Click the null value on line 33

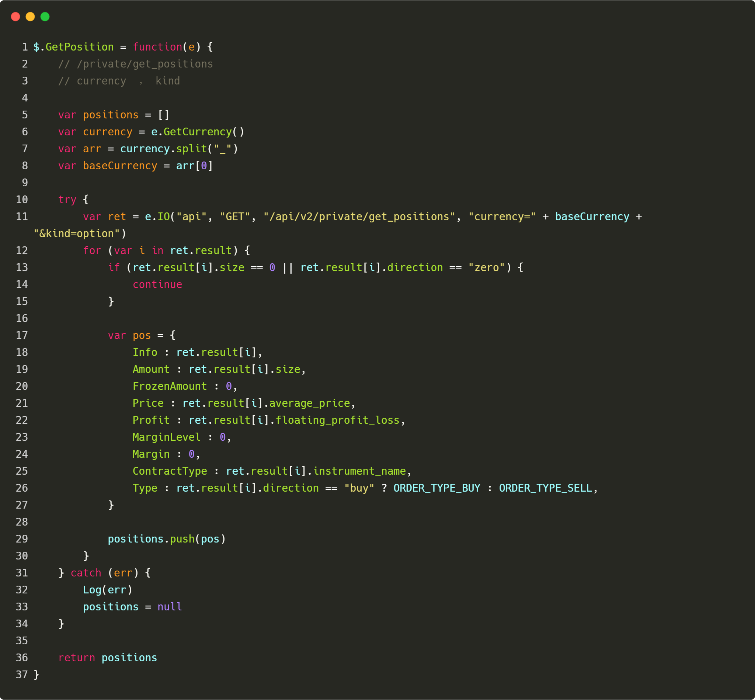(x=170, y=607)
